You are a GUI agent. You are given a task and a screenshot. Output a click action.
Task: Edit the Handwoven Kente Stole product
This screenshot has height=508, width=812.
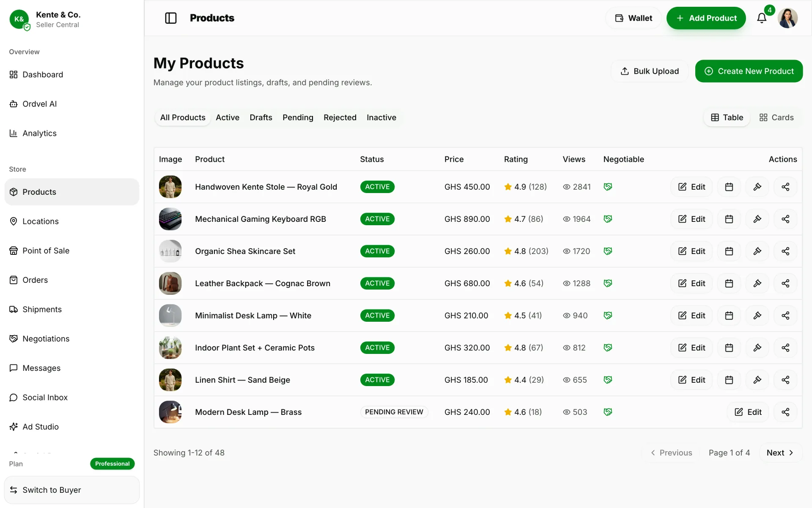pyautogui.click(x=691, y=187)
